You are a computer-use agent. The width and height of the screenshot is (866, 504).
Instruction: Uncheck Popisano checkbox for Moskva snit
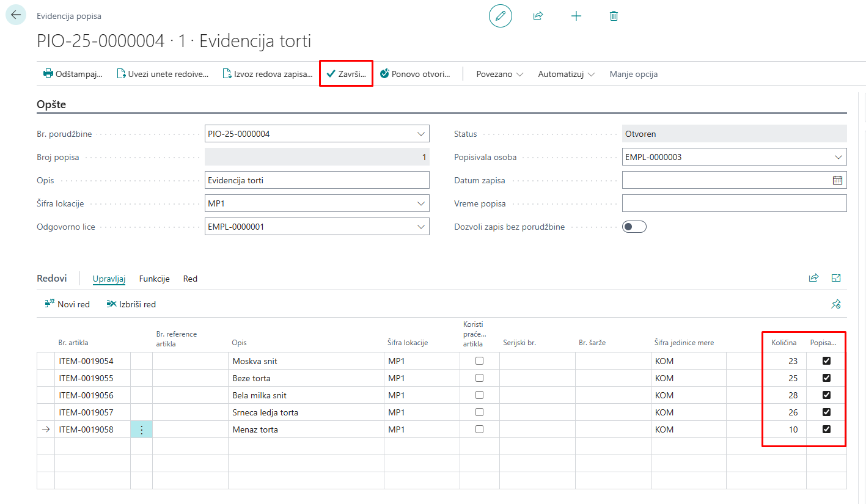point(826,361)
